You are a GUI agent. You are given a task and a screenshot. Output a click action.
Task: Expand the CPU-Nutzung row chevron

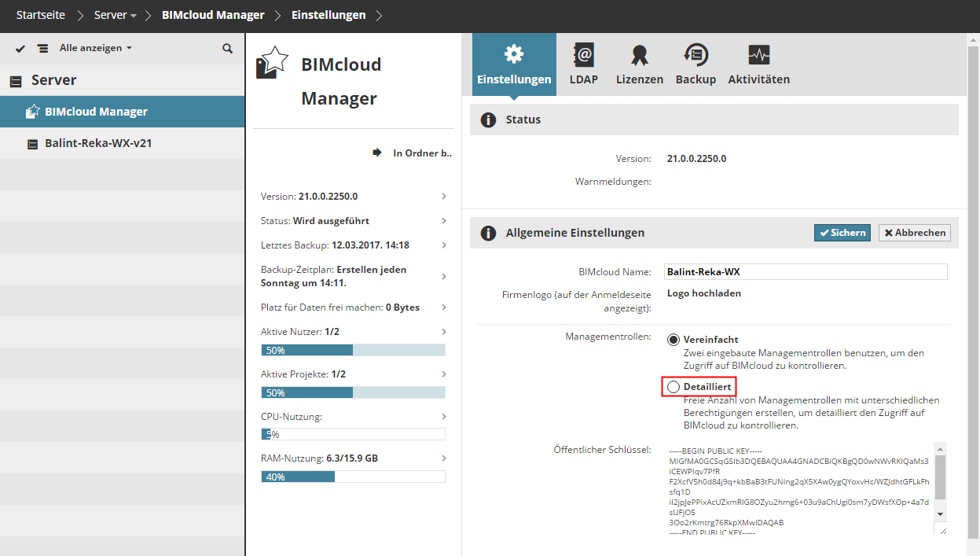pyautogui.click(x=444, y=416)
